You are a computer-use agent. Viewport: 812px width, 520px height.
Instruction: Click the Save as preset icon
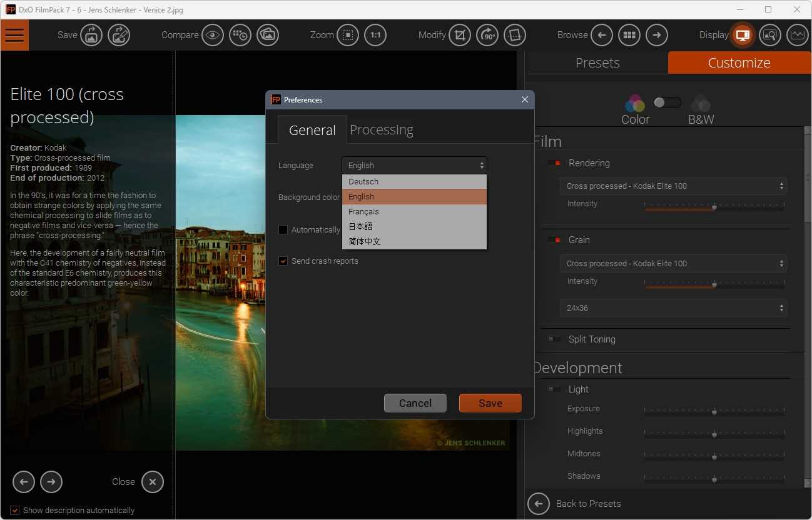tap(119, 35)
